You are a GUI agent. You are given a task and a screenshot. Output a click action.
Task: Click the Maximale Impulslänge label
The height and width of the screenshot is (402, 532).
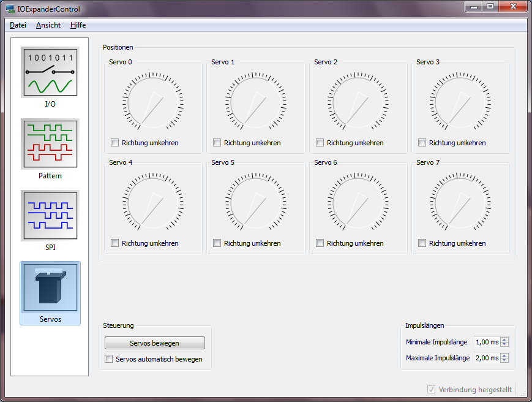pos(438,358)
